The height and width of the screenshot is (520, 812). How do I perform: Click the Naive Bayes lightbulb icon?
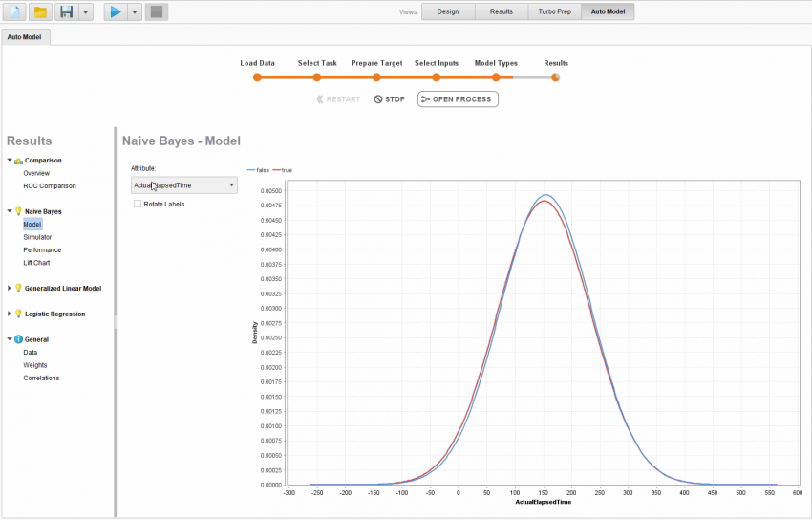(x=19, y=211)
